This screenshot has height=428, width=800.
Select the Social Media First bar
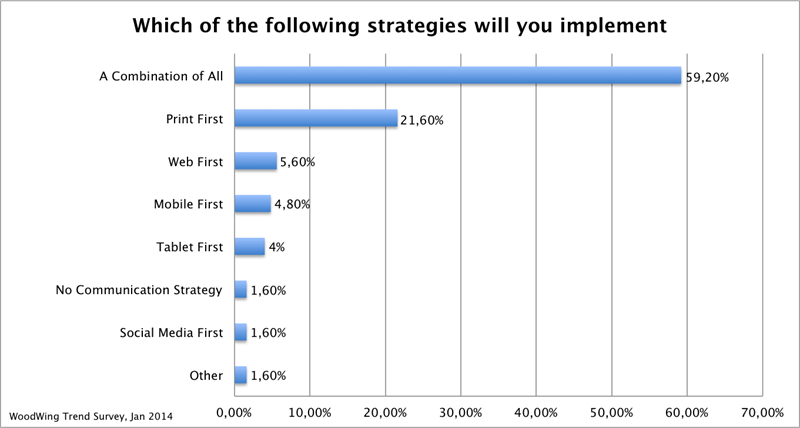240,333
